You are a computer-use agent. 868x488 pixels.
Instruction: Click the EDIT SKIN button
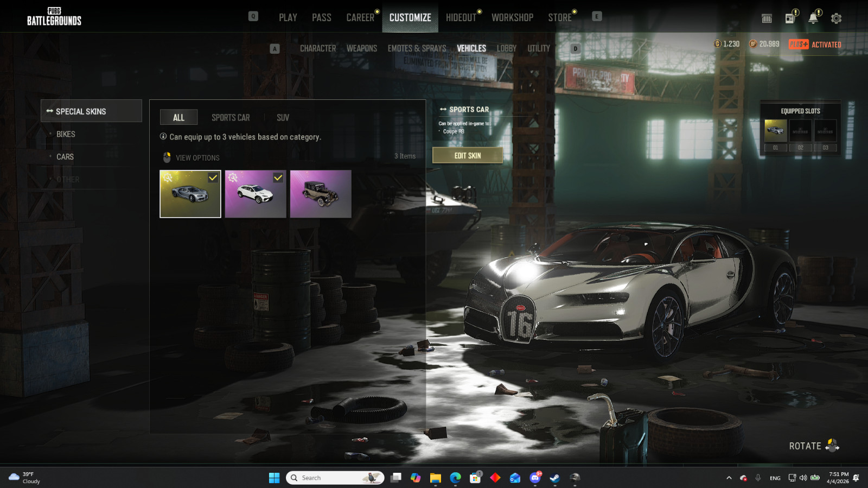[x=468, y=155]
